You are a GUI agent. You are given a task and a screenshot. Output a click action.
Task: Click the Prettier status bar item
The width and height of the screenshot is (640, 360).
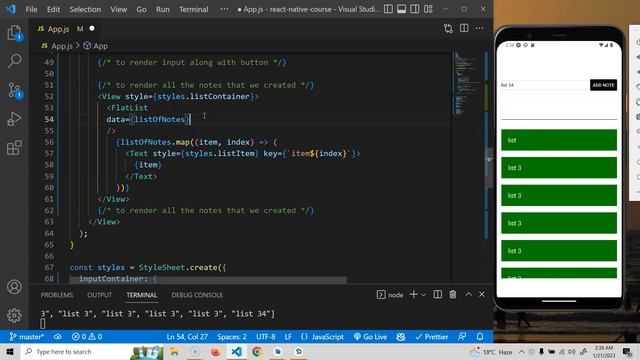431,337
